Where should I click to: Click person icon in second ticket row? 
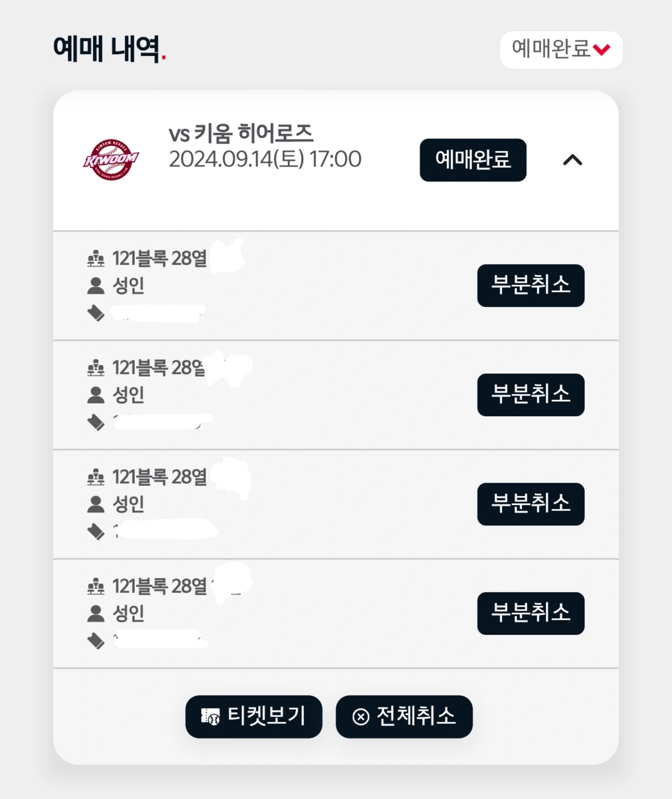point(96,395)
